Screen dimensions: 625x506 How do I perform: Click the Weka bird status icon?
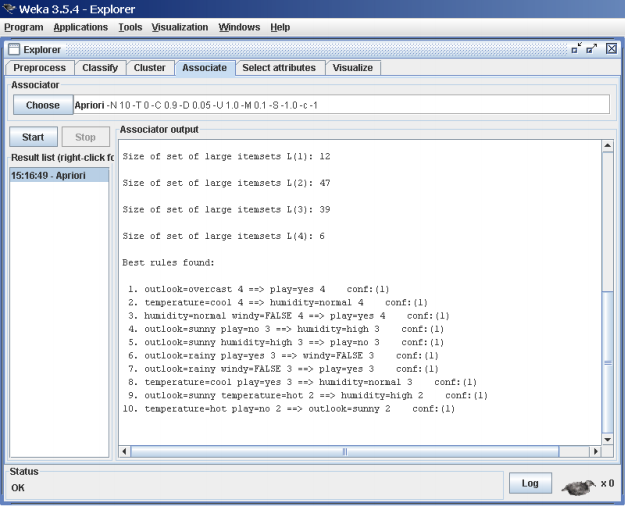[x=578, y=486]
